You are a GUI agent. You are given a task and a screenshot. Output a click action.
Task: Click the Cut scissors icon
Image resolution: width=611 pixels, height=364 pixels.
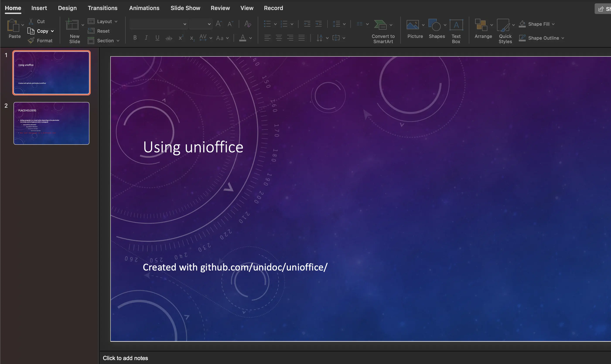click(31, 22)
